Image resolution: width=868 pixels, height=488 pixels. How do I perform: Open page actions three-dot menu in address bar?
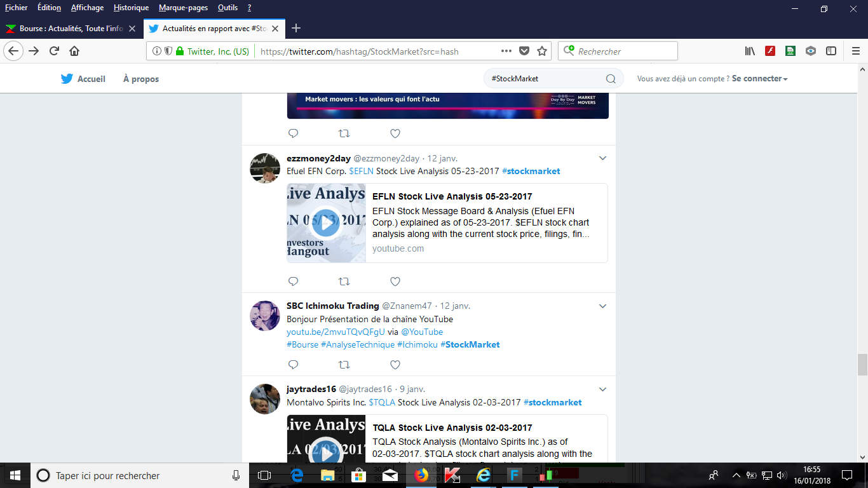tap(506, 51)
